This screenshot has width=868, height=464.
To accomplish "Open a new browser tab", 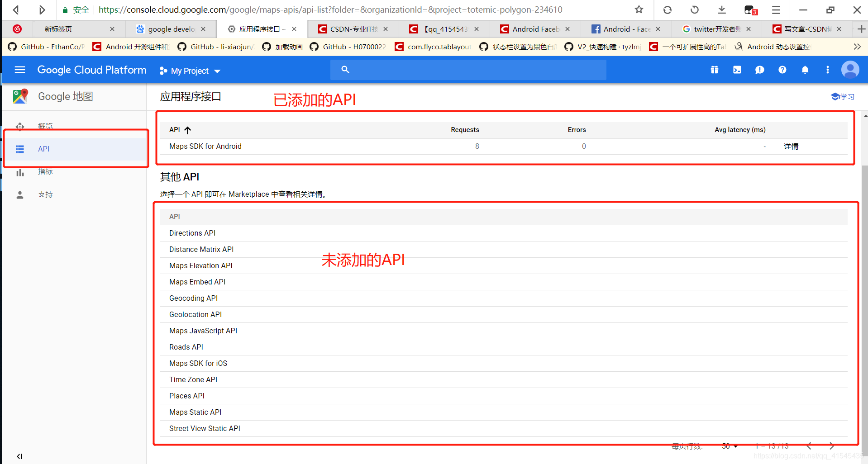I will pyautogui.click(x=862, y=29).
